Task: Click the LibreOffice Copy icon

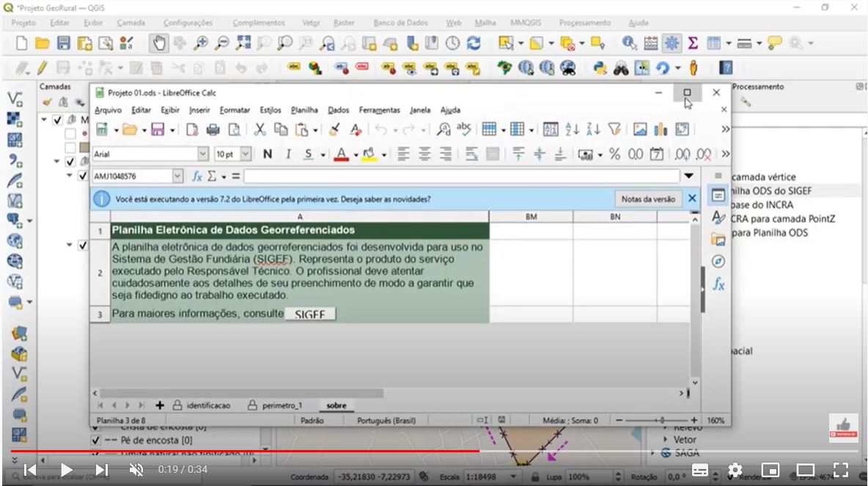Action: (x=281, y=130)
